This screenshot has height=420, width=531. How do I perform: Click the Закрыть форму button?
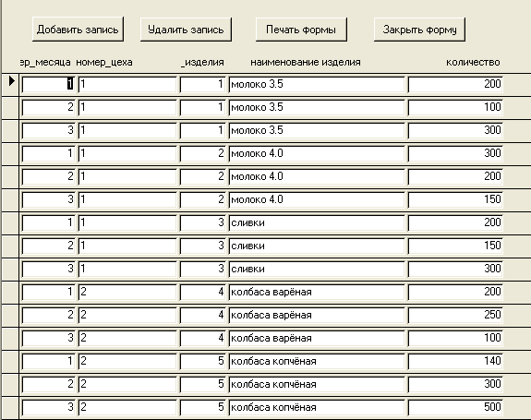click(x=419, y=30)
